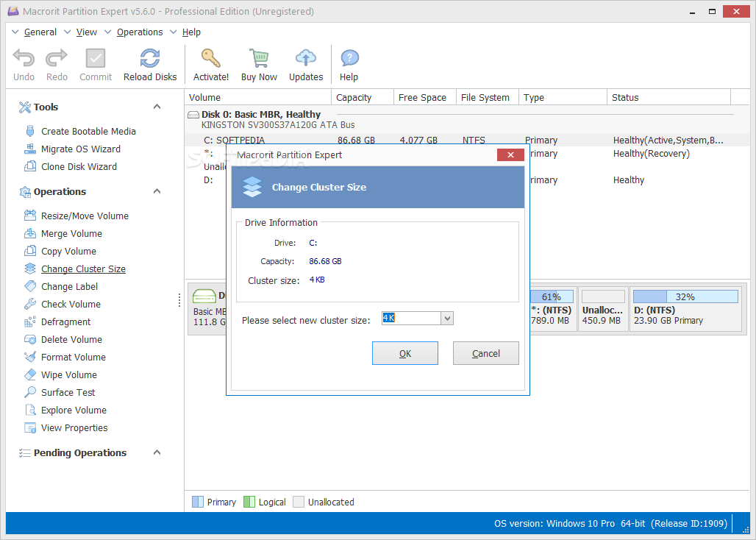Start the Defragment operation
The width and height of the screenshot is (756, 540).
point(65,322)
